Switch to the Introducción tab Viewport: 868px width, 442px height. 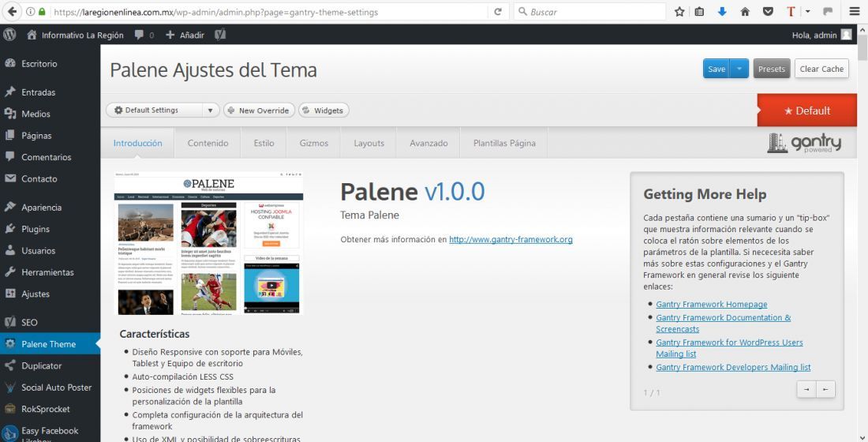(x=137, y=143)
